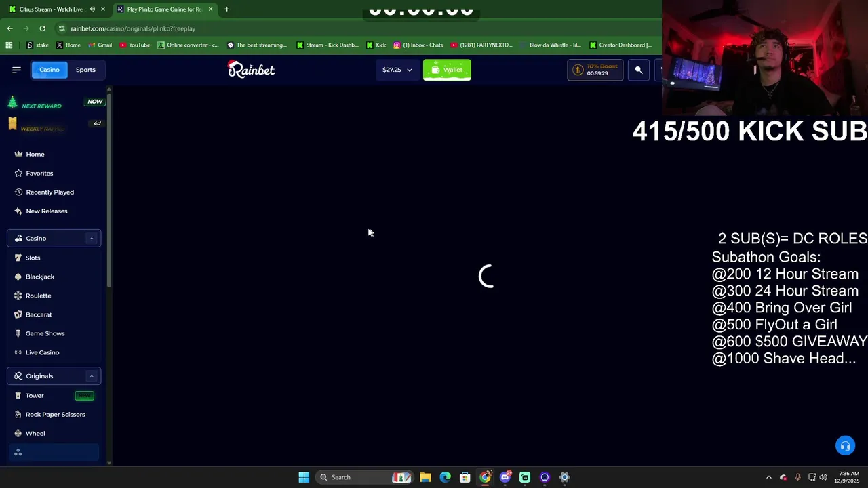Screen dimensions: 868x488
Task: Click the Live Casino icon
Action: [18, 353]
